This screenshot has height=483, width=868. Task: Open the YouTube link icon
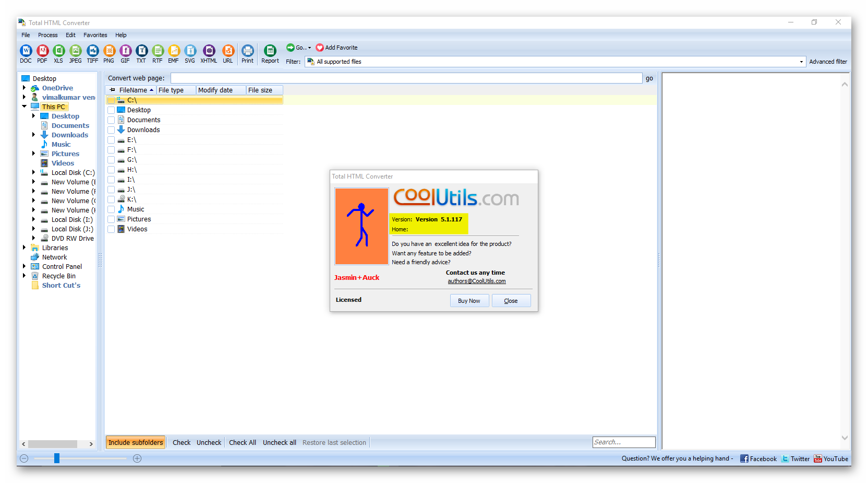click(x=818, y=458)
